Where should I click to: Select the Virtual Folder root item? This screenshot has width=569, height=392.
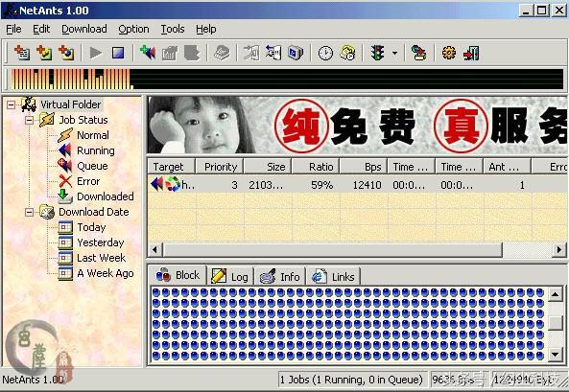pos(71,104)
